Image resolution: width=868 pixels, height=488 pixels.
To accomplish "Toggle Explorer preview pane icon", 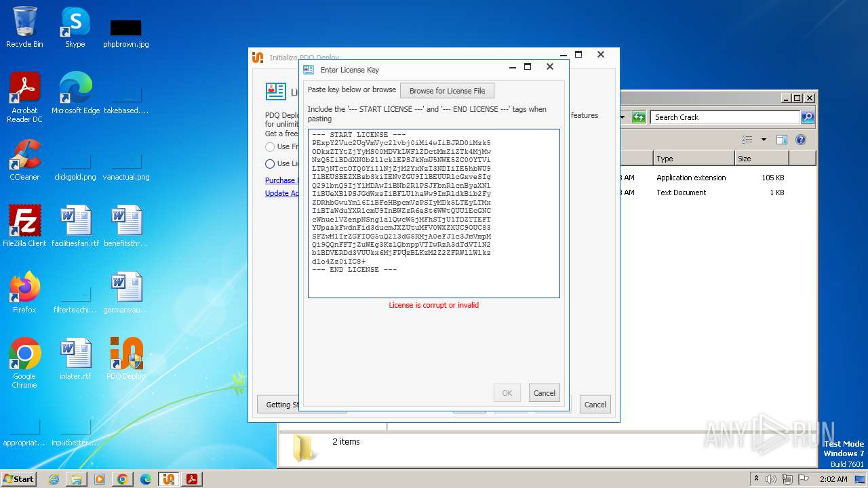I will [782, 140].
